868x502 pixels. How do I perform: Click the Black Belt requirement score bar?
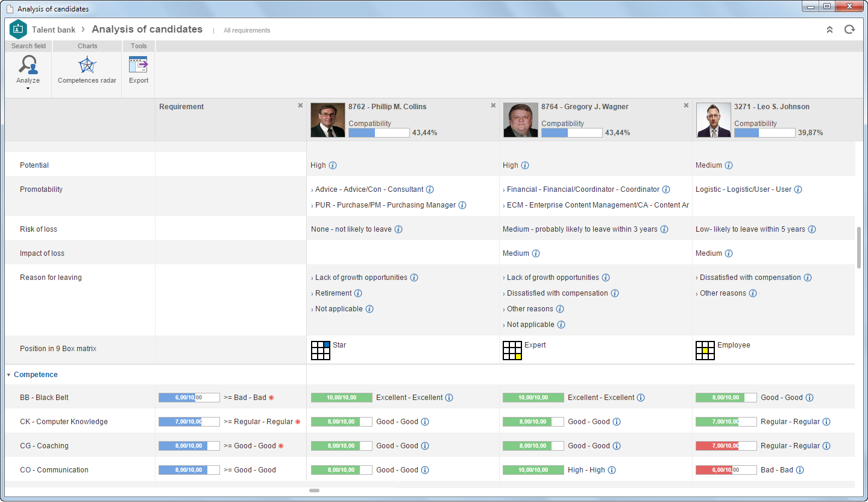coord(189,398)
